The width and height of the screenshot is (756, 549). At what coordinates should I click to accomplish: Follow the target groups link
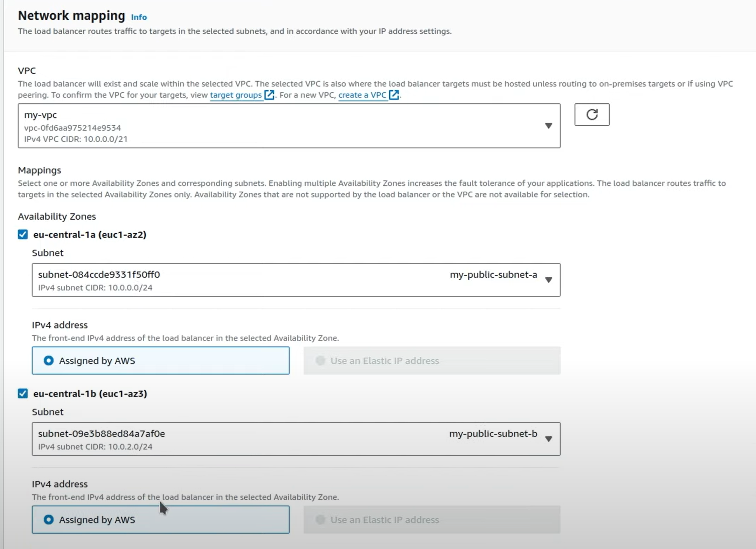click(236, 95)
